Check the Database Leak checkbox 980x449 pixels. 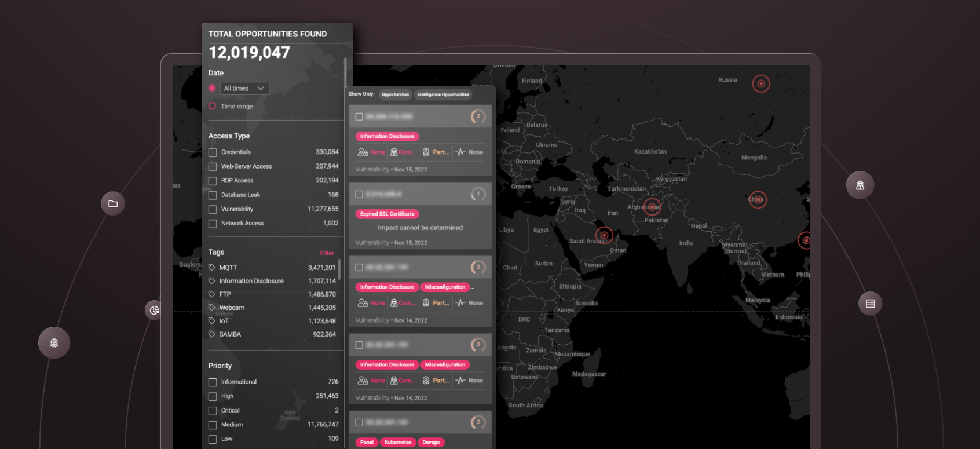click(213, 195)
